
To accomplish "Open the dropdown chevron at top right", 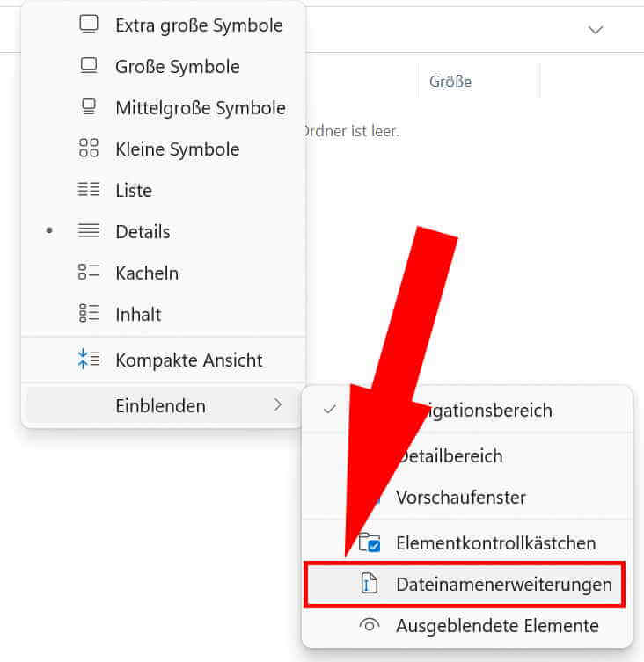I will click(x=596, y=30).
